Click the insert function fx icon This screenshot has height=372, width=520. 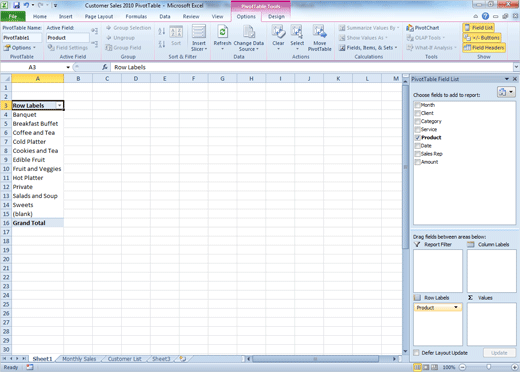(x=105, y=67)
